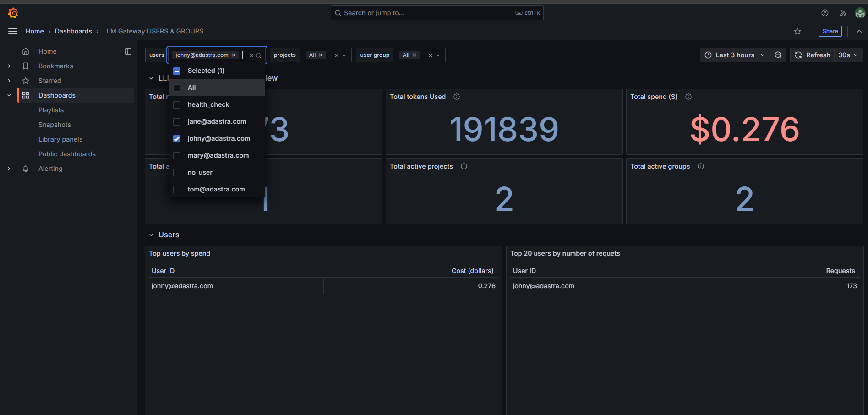Click the info icon next to Total spend
Image resolution: width=868 pixels, height=415 pixels.
tap(688, 97)
